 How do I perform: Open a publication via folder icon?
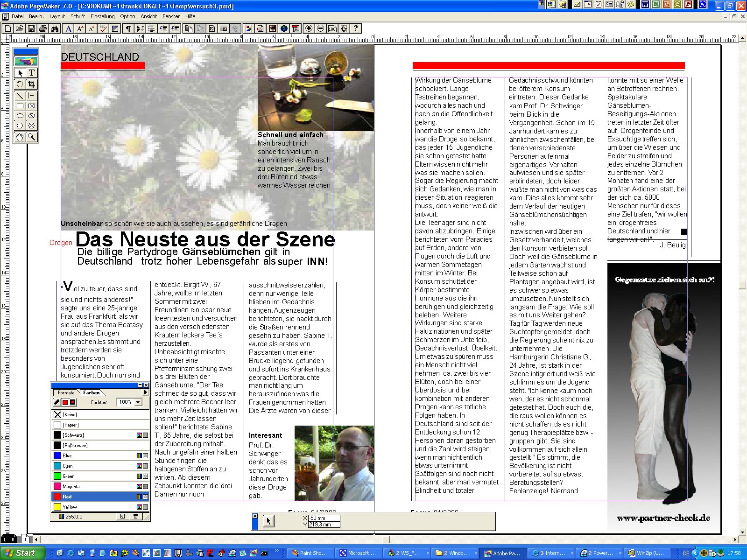click(19, 28)
